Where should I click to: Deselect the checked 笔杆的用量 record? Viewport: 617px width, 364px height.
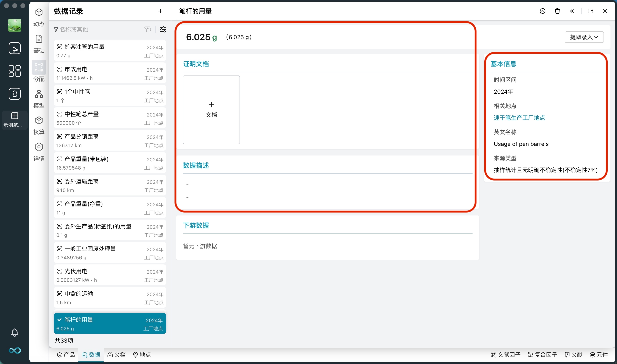pos(59,320)
